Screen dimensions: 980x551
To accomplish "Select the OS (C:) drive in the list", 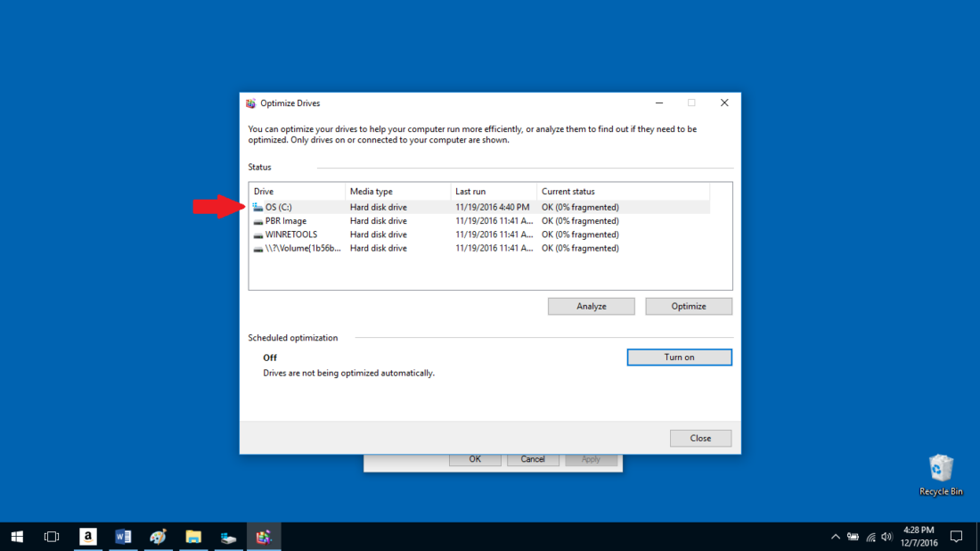I will coord(278,206).
